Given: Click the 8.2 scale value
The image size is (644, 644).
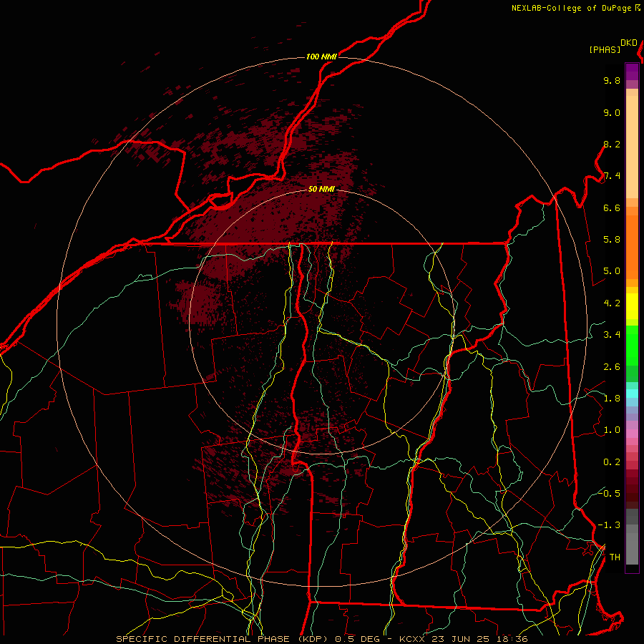Looking at the screenshot, I should (x=612, y=144).
